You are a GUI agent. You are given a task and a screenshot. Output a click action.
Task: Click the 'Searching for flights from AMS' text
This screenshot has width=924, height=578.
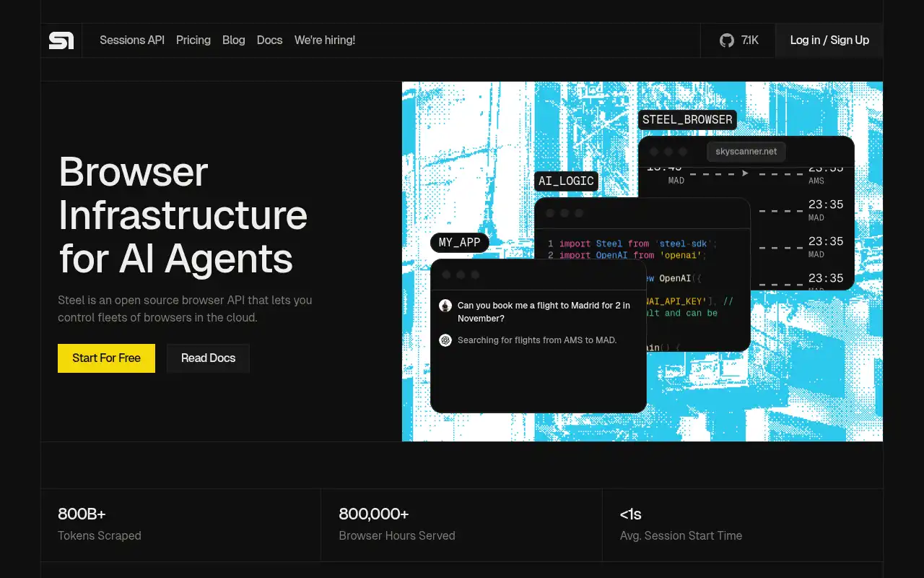[x=537, y=340]
